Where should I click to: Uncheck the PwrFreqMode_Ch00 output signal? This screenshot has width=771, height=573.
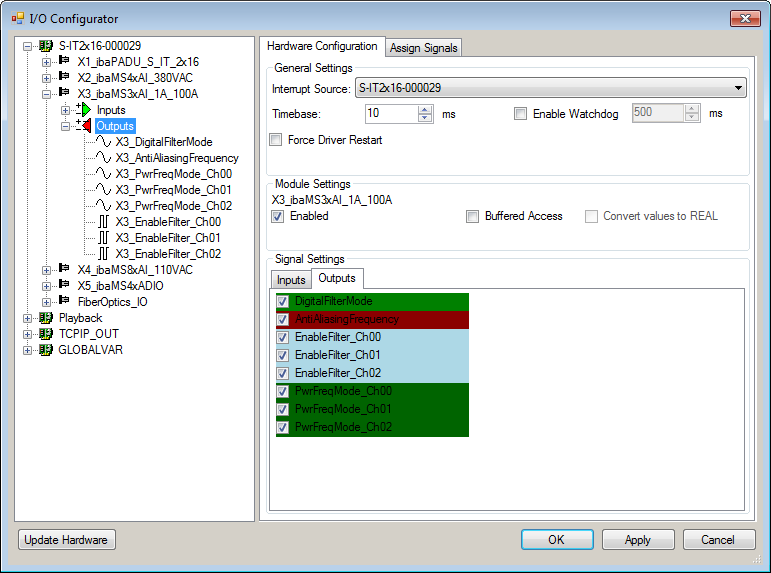282,392
